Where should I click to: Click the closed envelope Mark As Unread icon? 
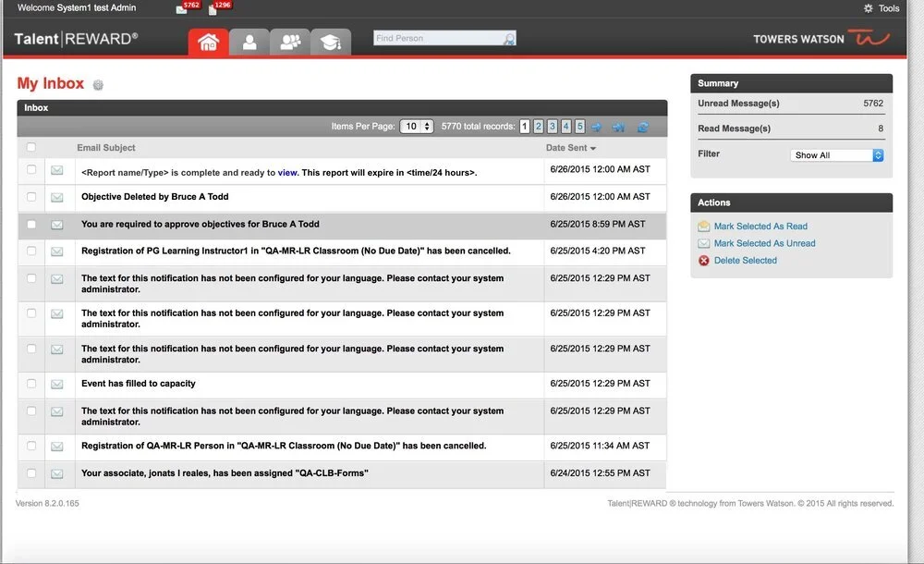tap(703, 243)
